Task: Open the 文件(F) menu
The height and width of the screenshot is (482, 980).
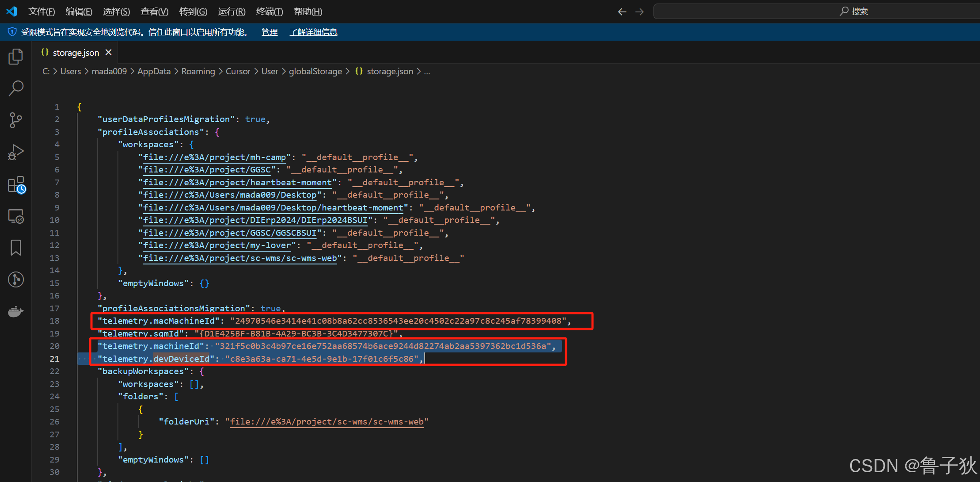Action: [42, 12]
